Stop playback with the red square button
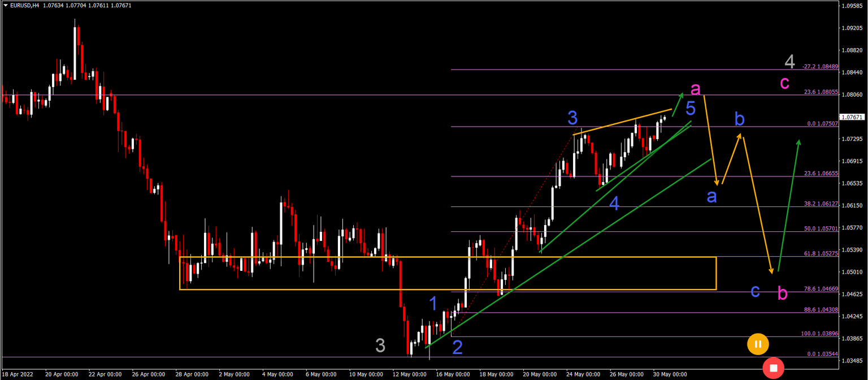Image resolution: width=868 pixels, height=380 pixels. pos(773,368)
